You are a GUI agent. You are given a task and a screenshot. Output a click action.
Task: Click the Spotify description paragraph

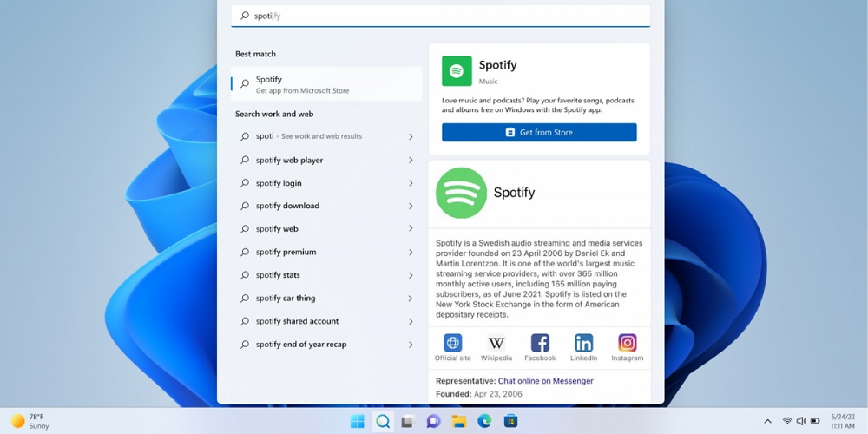pos(539,279)
